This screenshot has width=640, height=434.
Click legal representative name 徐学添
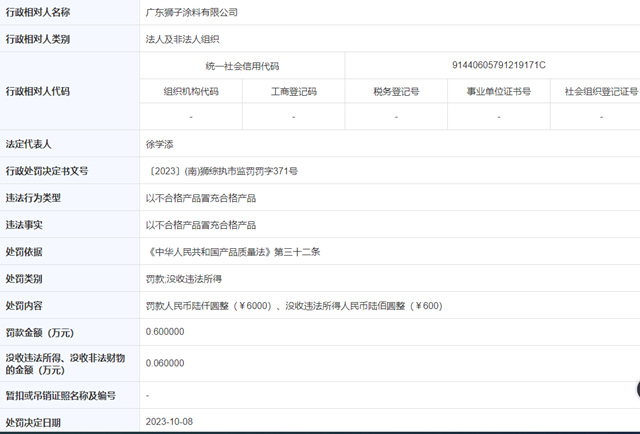[x=159, y=144]
